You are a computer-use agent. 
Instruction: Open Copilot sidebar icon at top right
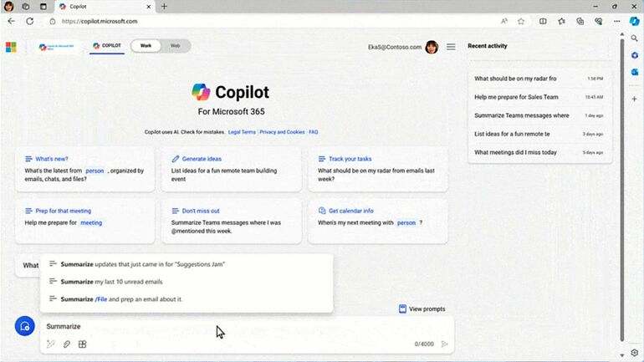[635, 21]
